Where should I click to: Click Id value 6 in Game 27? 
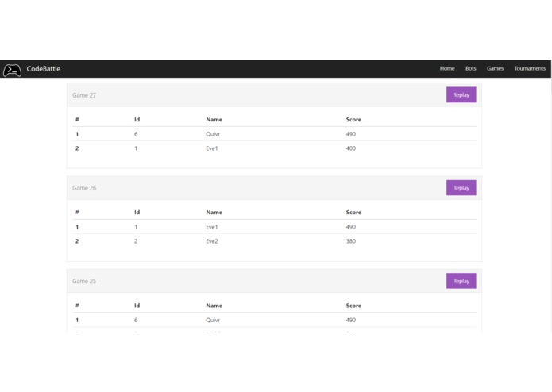pyautogui.click(x=136, y=134)
